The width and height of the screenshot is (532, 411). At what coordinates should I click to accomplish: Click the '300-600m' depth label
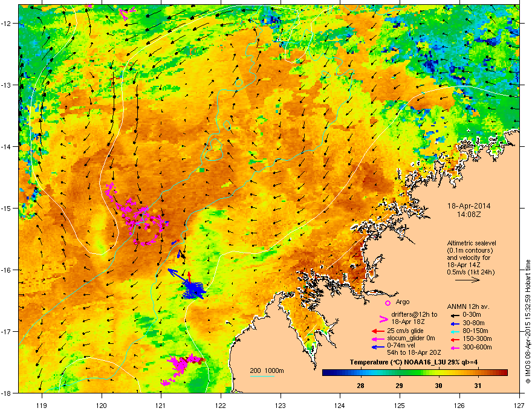pyautogui.click(x=477, y=347)
